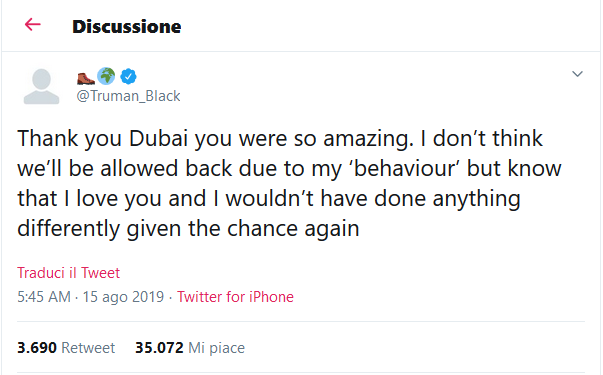Translate with Traduci il Tweet

click(x=68, y=273)
